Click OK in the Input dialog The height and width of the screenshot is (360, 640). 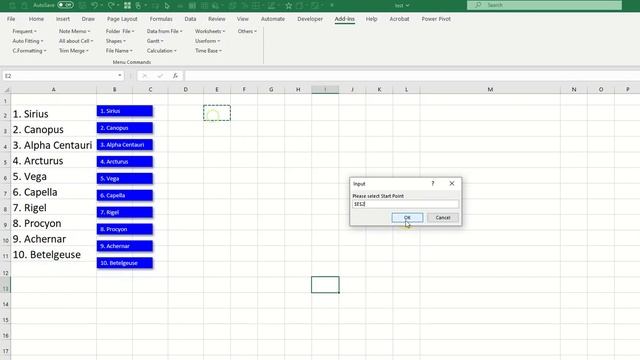pyautogui.click(x=407, y=218)
